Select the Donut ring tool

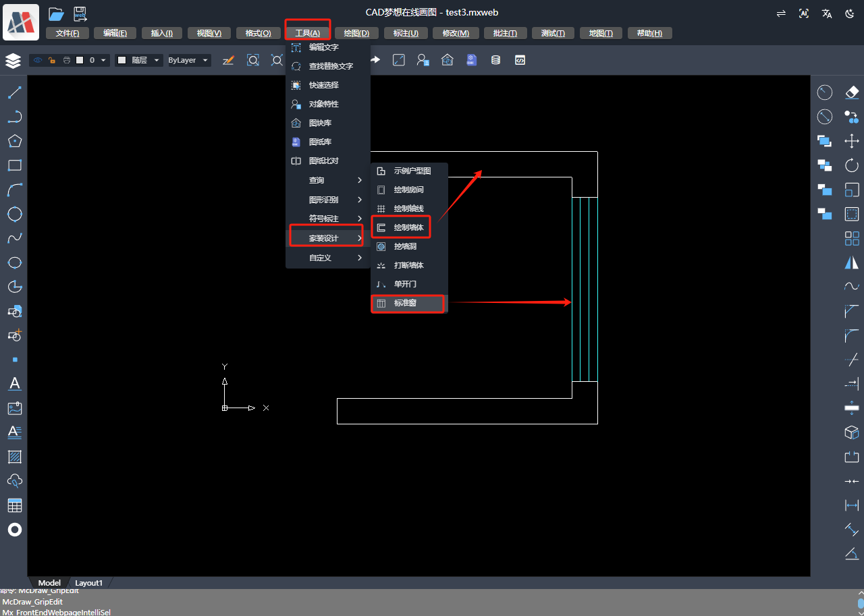(x=14, y=530)
